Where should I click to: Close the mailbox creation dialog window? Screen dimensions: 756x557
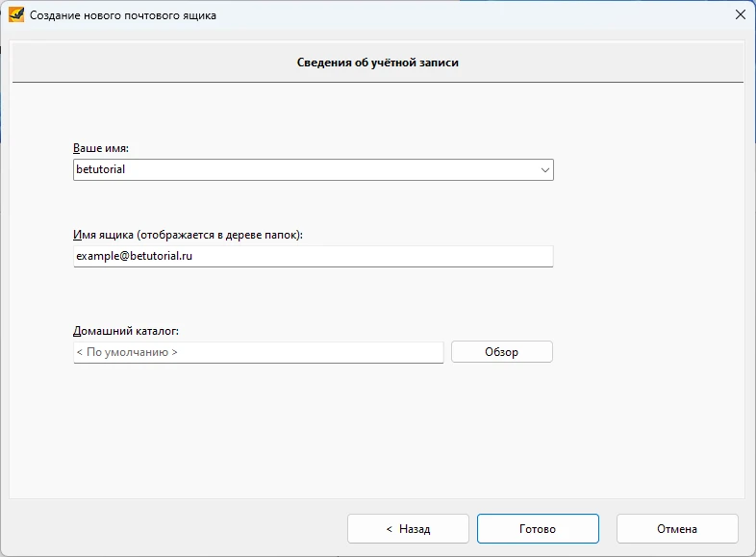tap(740, 15)
